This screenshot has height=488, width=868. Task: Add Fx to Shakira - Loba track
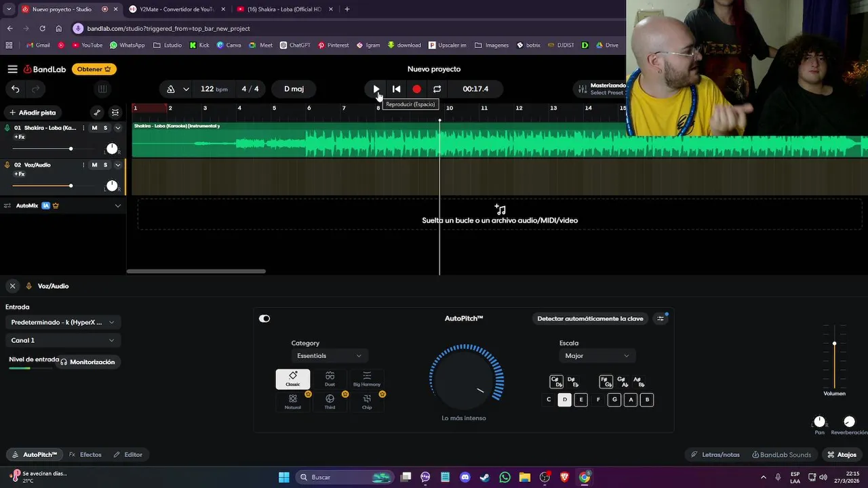click(x=19, y=137)
